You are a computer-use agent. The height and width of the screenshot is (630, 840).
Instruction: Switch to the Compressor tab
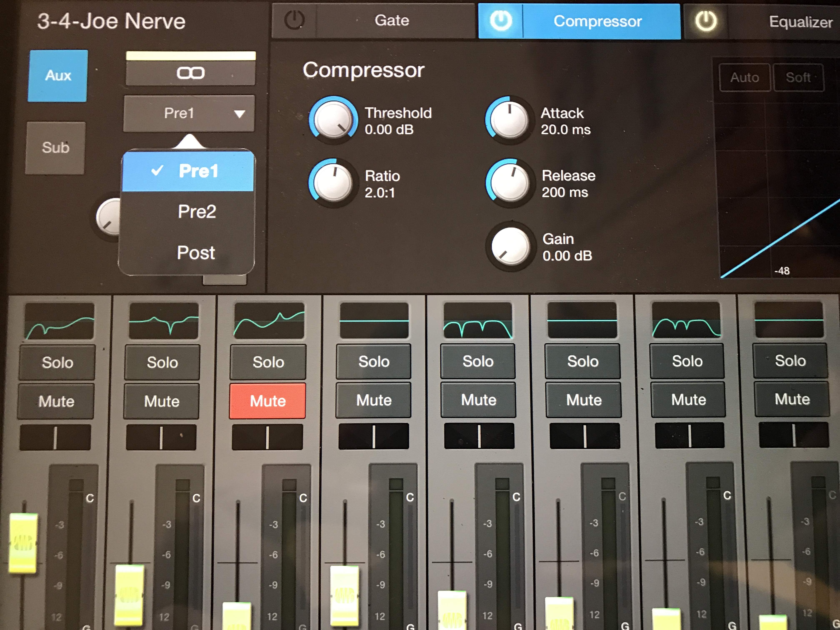pyautogui.click(x=598, y=22)
